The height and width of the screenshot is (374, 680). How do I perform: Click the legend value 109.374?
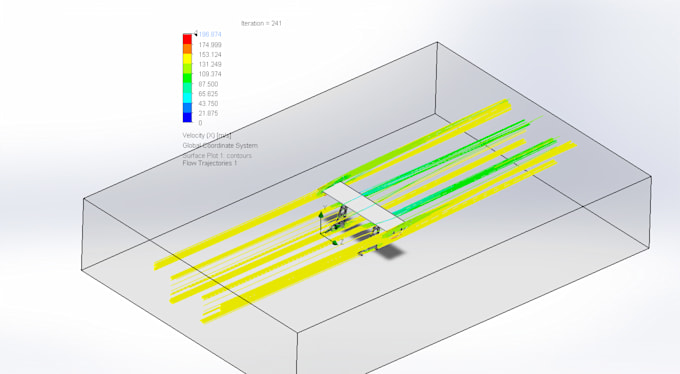pos(210,74)
